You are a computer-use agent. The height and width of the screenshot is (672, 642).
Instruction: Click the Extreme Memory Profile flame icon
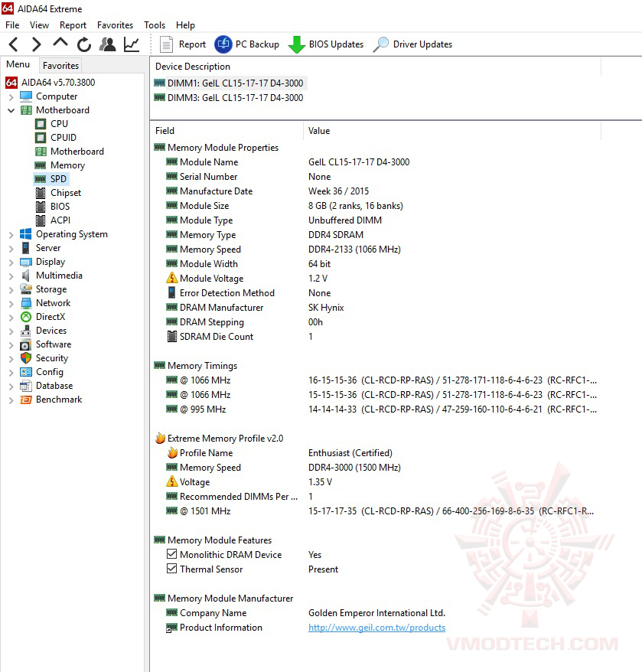pos(160,438)
